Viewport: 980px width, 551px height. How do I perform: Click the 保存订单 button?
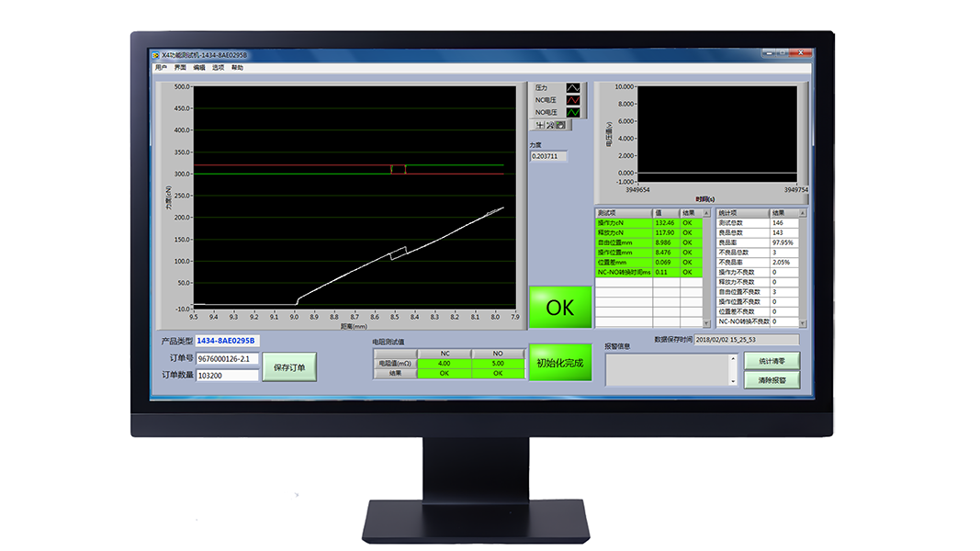pyautogui.click(x=289, y=367)
